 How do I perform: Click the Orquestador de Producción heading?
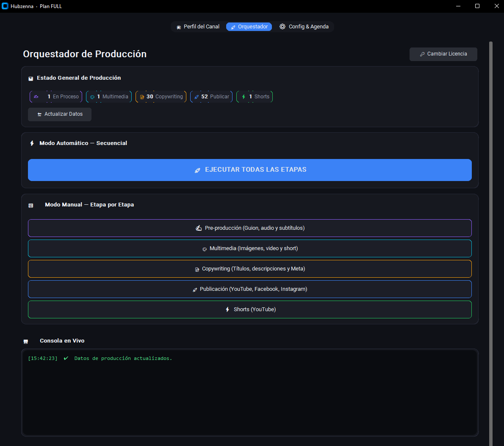(x=85, y=54)
